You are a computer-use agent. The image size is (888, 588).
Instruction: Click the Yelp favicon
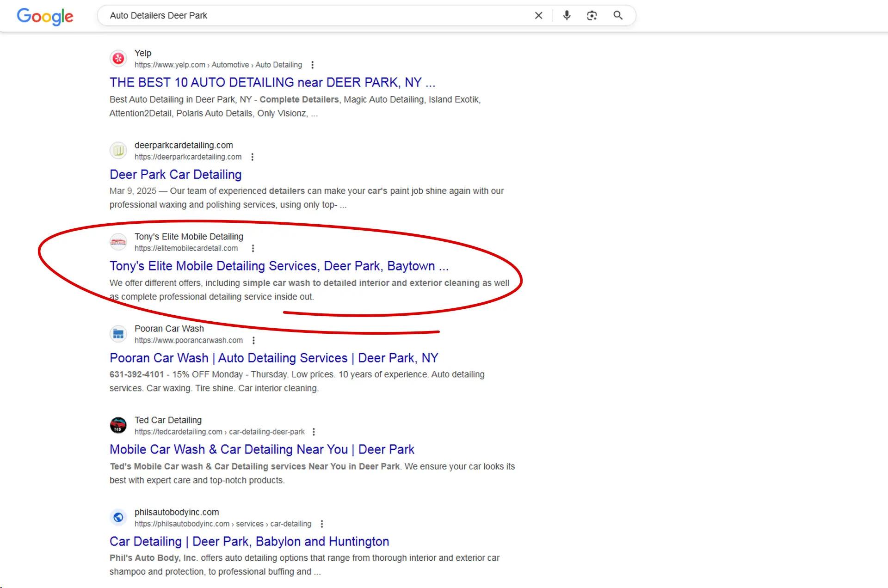(118, 59)
